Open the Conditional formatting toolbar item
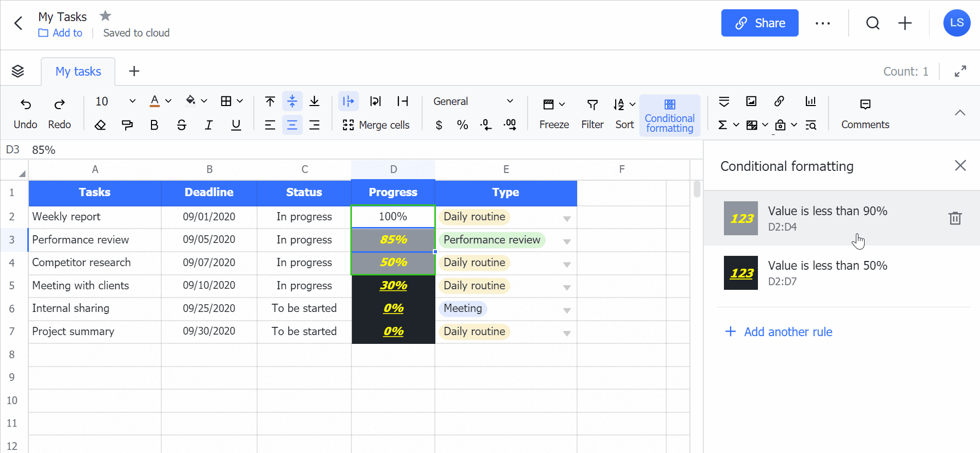 point(669,115)
